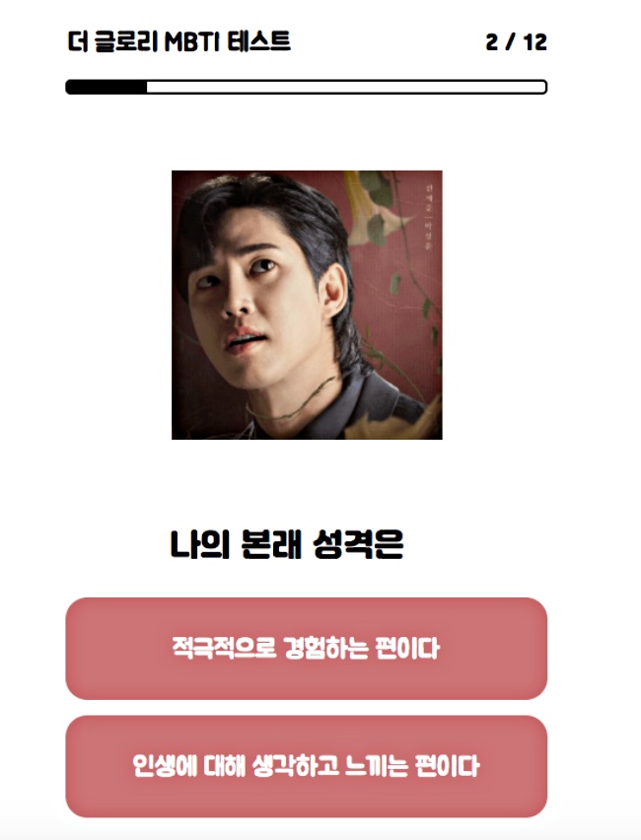Click the rounded right end of progress bar
Image resolution: width=641 pixels, height=840 pixels.
541,87
